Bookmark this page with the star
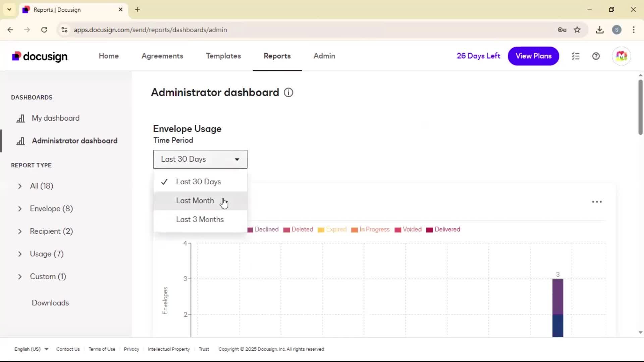 pyautogui.click(x=577, y=30)
